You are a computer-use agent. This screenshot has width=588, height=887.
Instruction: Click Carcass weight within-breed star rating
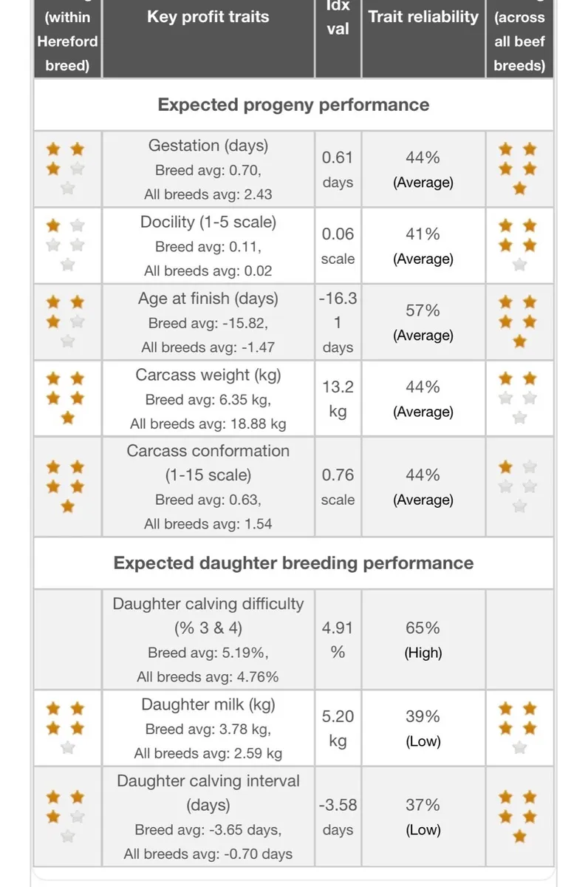click(x=66, y=398)
